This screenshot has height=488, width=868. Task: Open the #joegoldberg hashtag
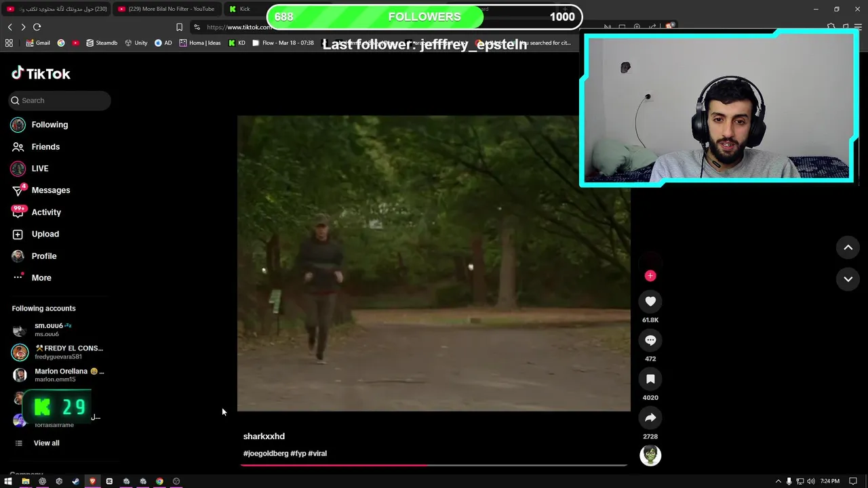[266, 453]
